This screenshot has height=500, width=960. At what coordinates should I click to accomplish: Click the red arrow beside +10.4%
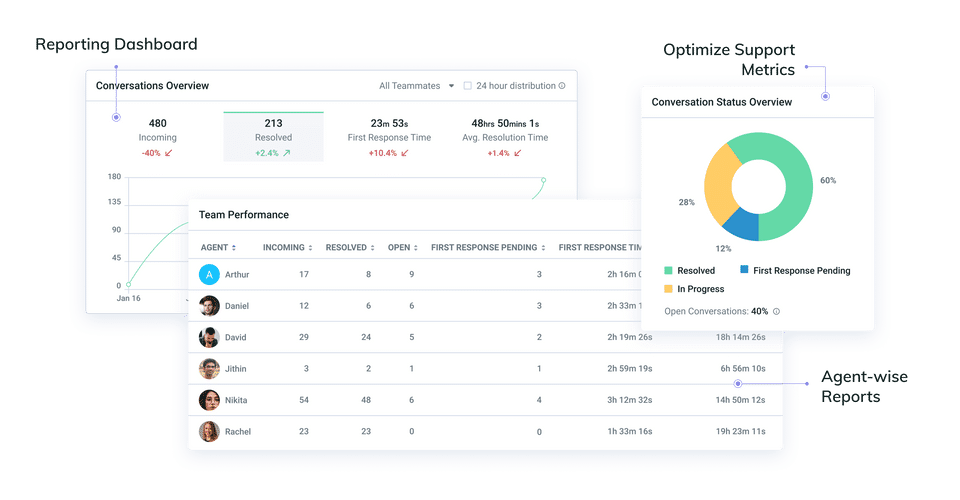pyautogui.click(x=405, y=153)
